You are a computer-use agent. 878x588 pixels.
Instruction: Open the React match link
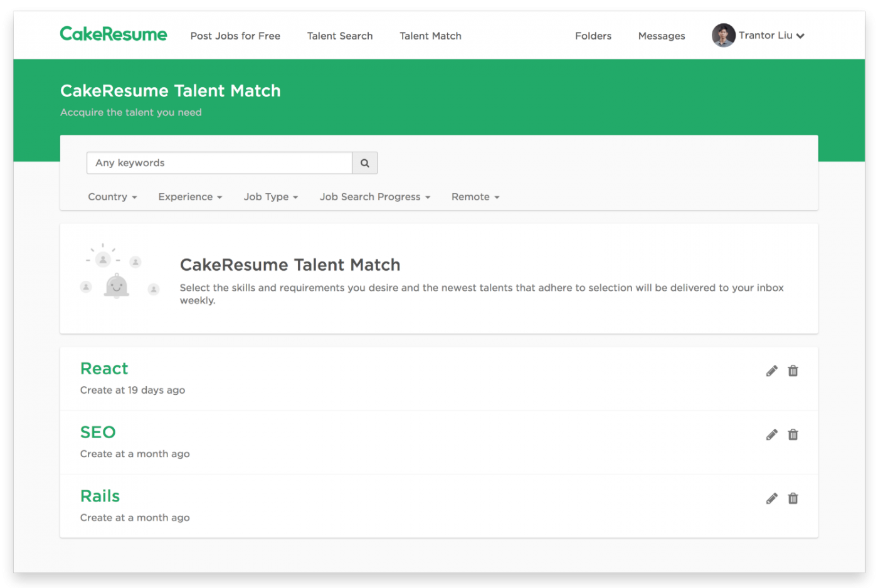(x=104, y=369)
